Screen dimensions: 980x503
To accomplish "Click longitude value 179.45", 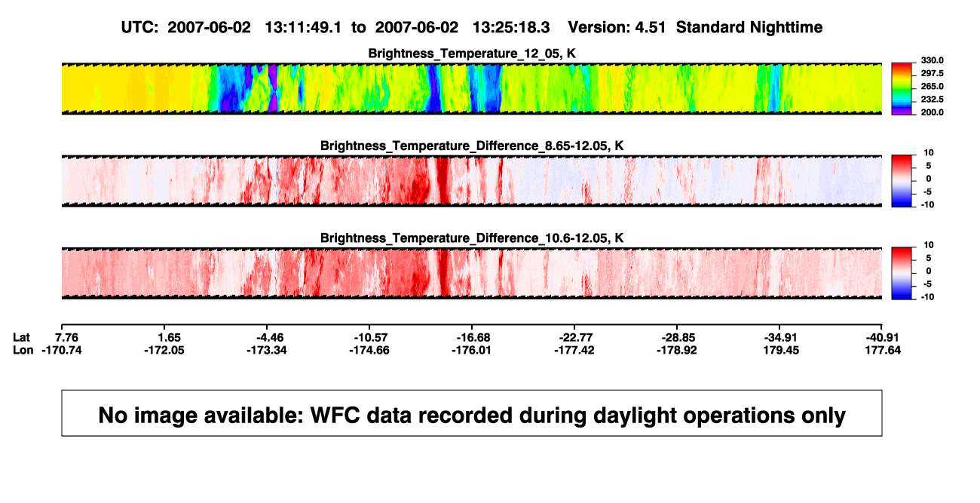I will [x=780, y=350].
